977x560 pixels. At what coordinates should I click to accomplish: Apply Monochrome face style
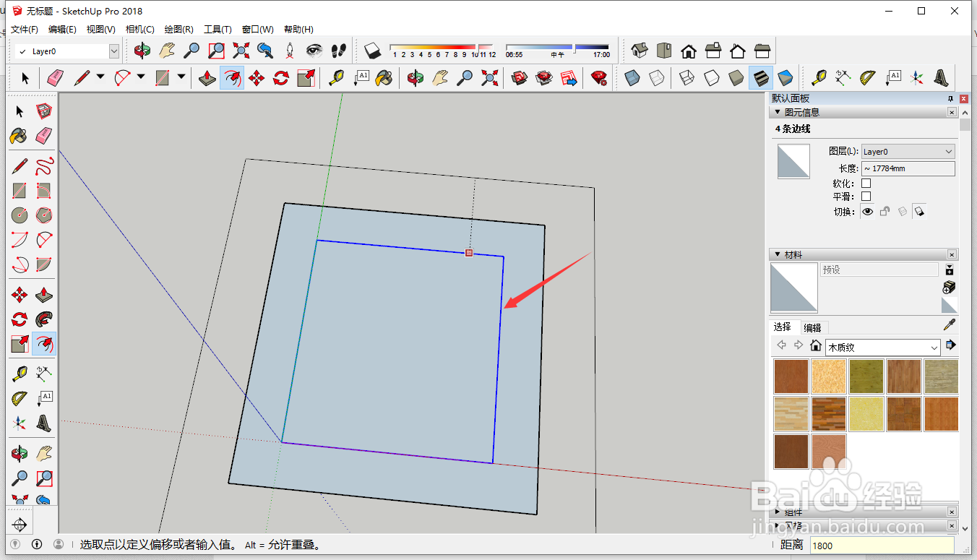[786, 78]
